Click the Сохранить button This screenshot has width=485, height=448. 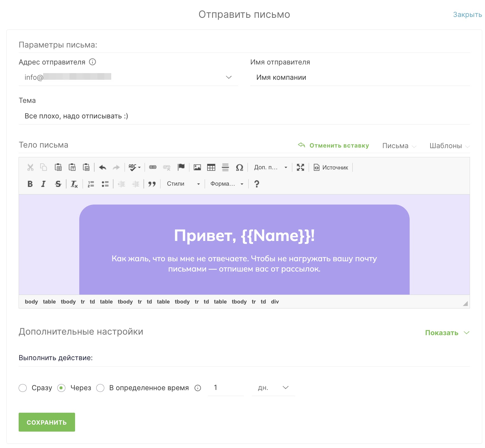coord(47,422)
